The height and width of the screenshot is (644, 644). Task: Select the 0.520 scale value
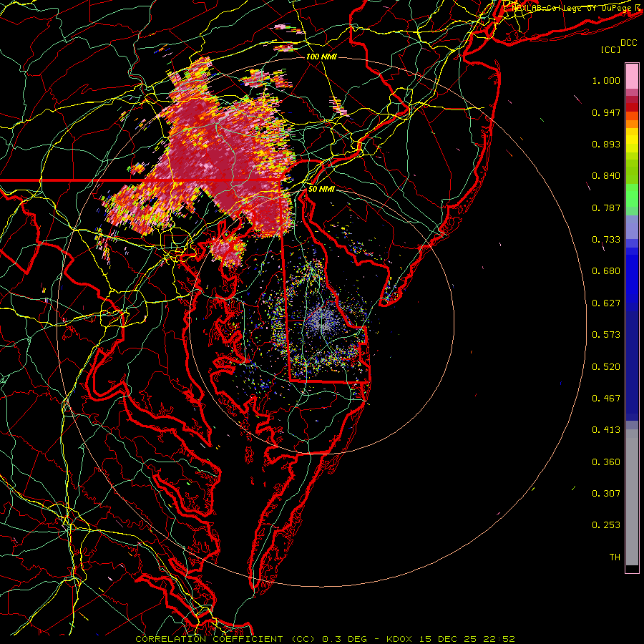606,367
